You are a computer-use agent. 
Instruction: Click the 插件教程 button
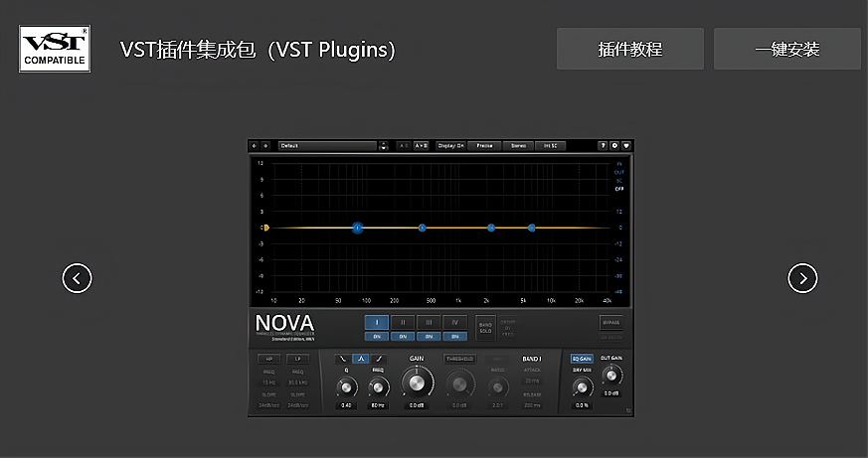(x=629, y=49)
